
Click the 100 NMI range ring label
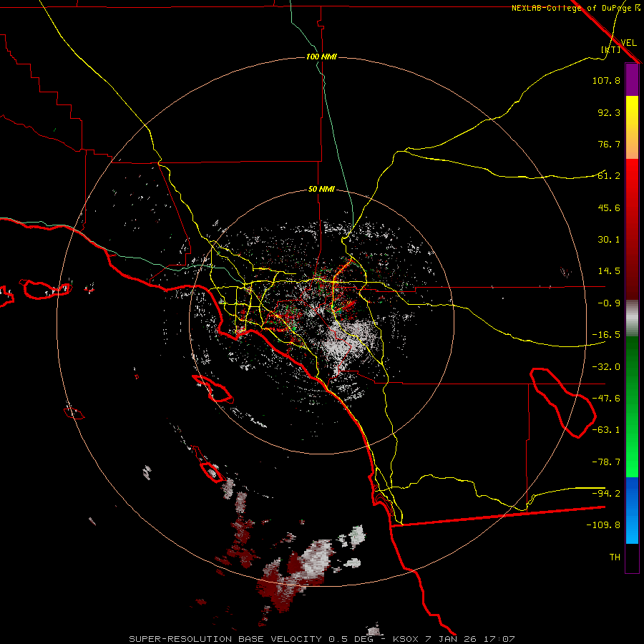(321, 57)
